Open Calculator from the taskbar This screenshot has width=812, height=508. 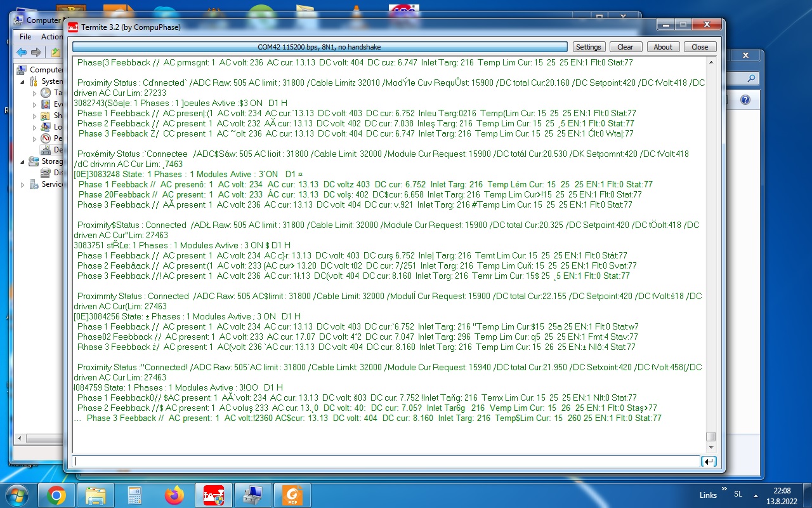pyautogui.click(x=135, y=495)
